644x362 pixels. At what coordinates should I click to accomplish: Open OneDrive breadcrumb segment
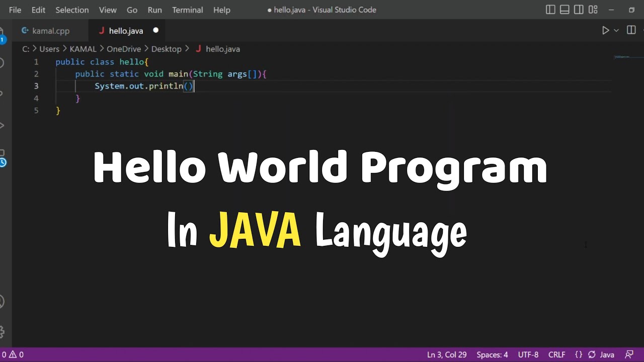coord(124,49)
